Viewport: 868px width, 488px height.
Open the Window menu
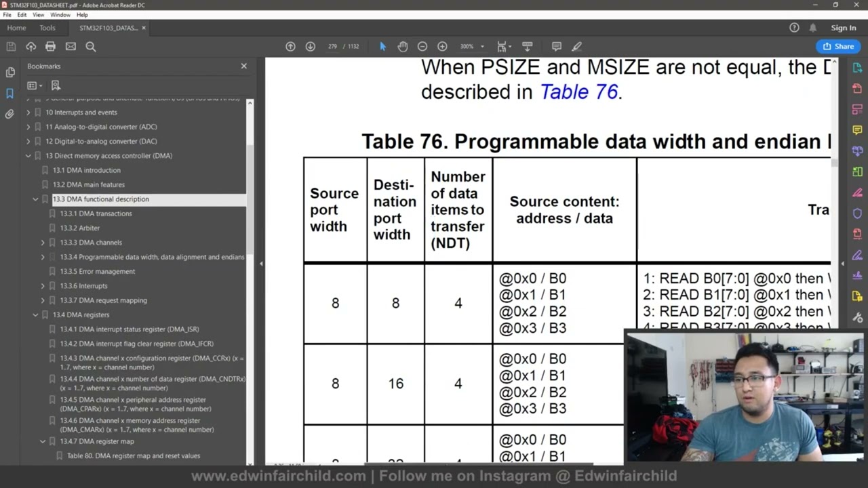pos(60,15)
